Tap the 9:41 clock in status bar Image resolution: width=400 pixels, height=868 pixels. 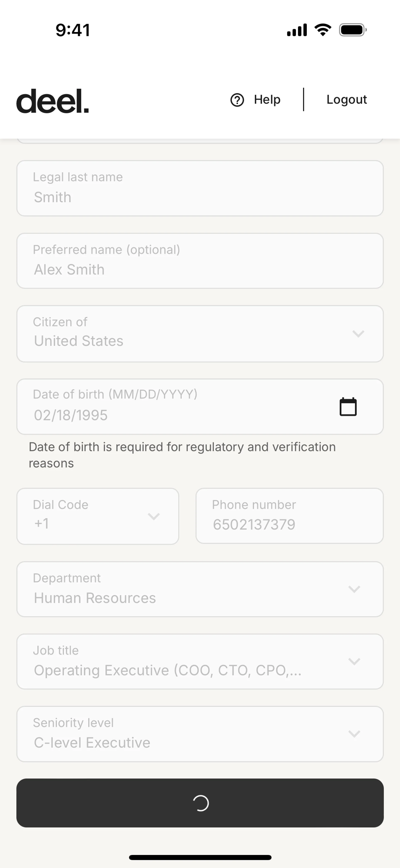pyautogui.click(x=73, y=30)
